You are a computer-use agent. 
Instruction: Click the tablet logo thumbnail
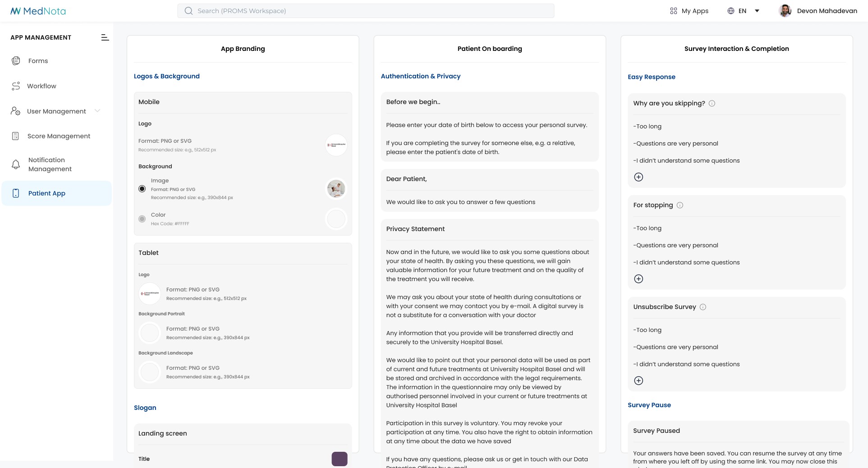150,294
